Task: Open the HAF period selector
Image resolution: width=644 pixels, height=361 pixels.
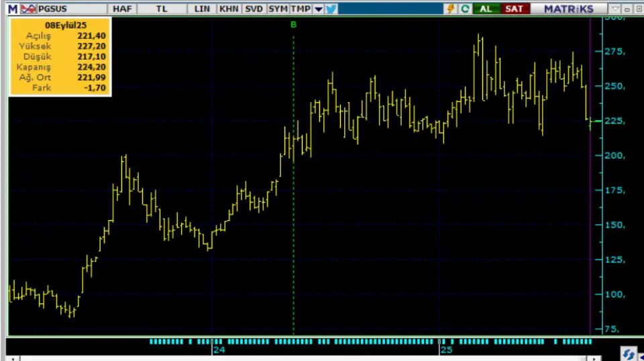Action: 123,9
